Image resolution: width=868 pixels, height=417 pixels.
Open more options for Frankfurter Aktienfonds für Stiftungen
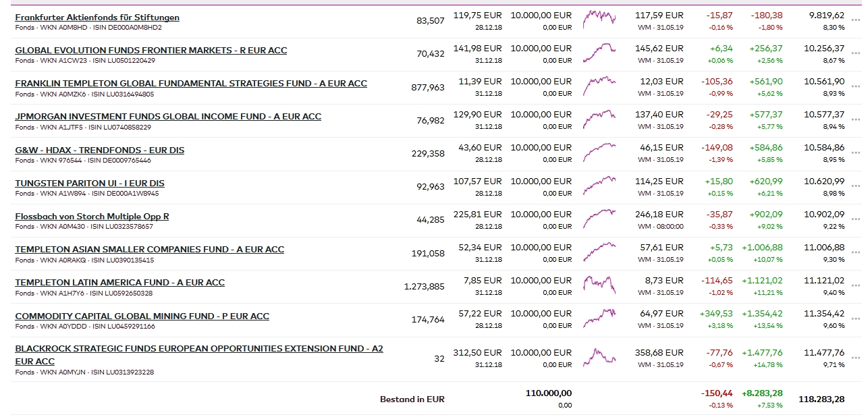pyautogui.click(x=856, y=20)
